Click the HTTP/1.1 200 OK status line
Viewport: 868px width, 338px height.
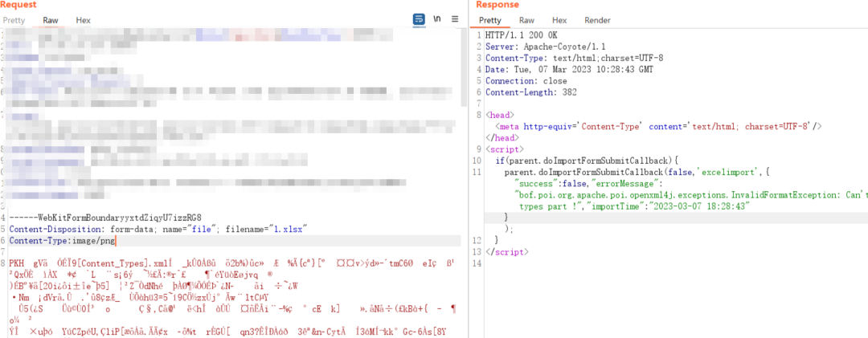tap(522, 35)
